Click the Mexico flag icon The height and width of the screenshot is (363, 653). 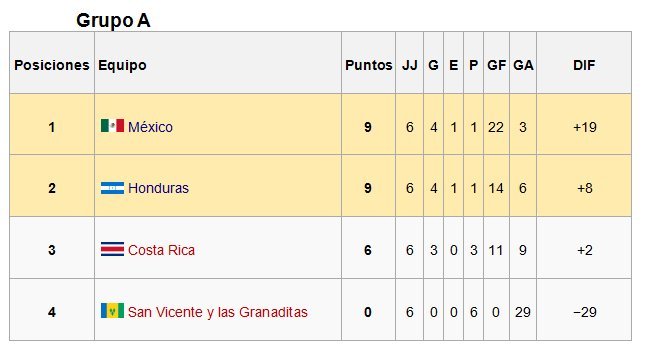click(x=112, y=126)
